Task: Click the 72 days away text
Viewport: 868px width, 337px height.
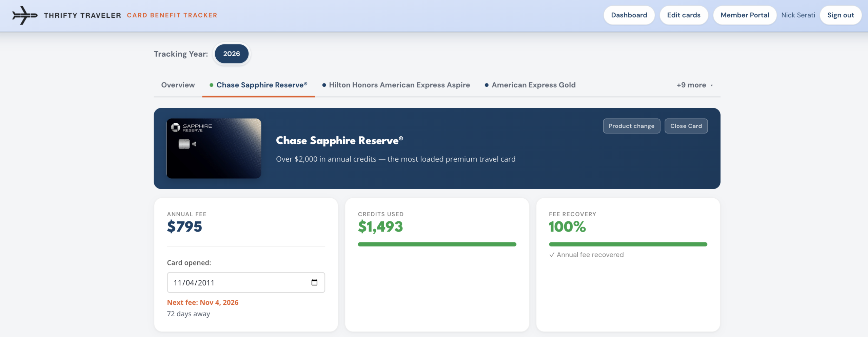Action: (189, 314)
